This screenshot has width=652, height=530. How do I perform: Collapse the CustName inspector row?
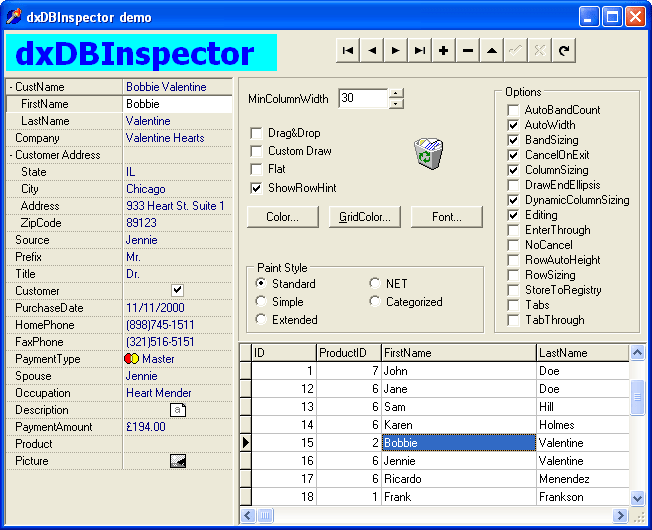pos(11,87)
